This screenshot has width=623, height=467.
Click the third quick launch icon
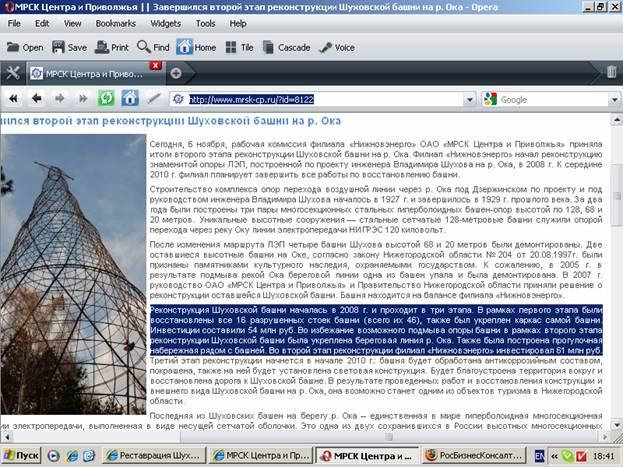pyautogui.click(x=89, y=455)
